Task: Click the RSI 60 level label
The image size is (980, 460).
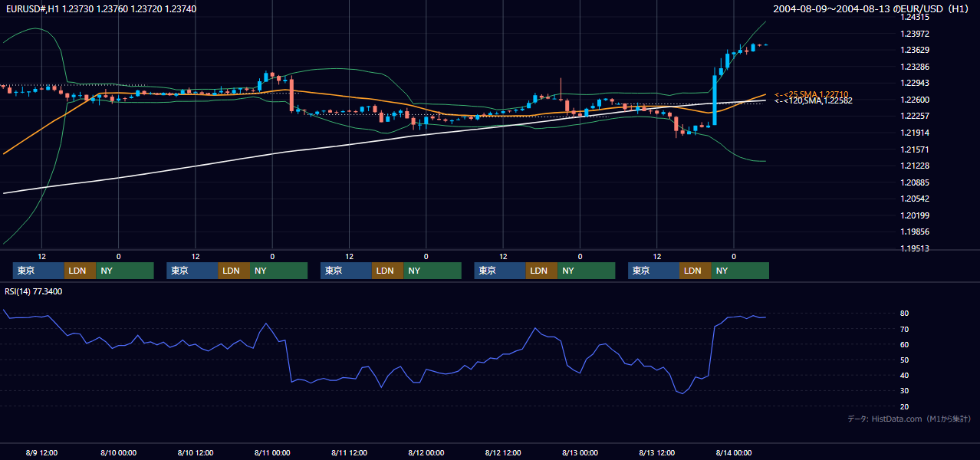Action: pyautogui.click(x=905, y=344)
